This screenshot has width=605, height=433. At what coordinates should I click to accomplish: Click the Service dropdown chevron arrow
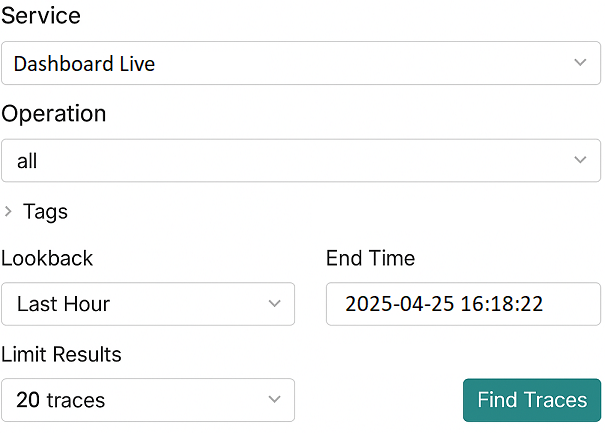pyautogui.click(x=580, y=63)
